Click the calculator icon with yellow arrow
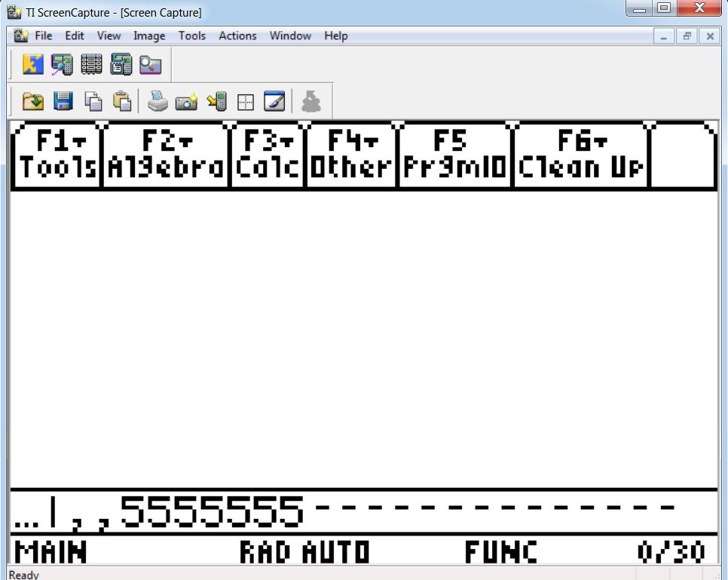728x580 pixels. [216, 101]
